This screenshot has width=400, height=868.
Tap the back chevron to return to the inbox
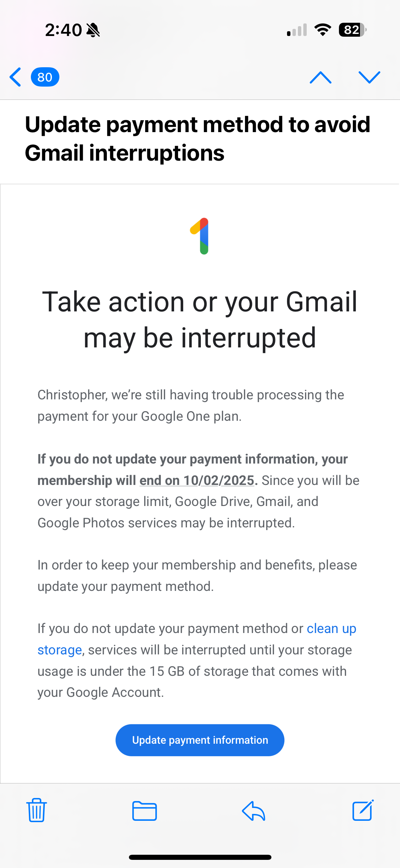[16, 77]
